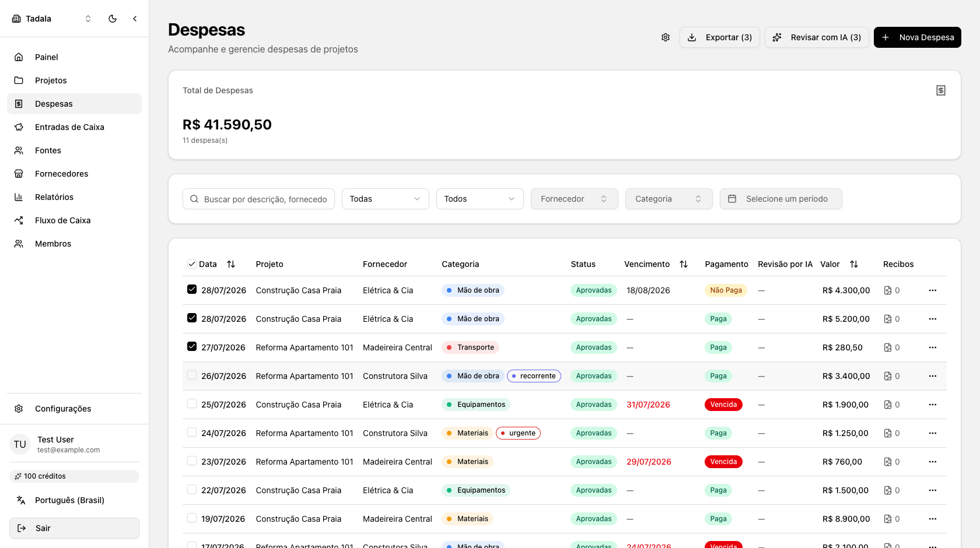980x548 pixels.
Task: Open Fluxo de Caixa in the sidebar
Action: pyautogui.click(x=74, y=220)
